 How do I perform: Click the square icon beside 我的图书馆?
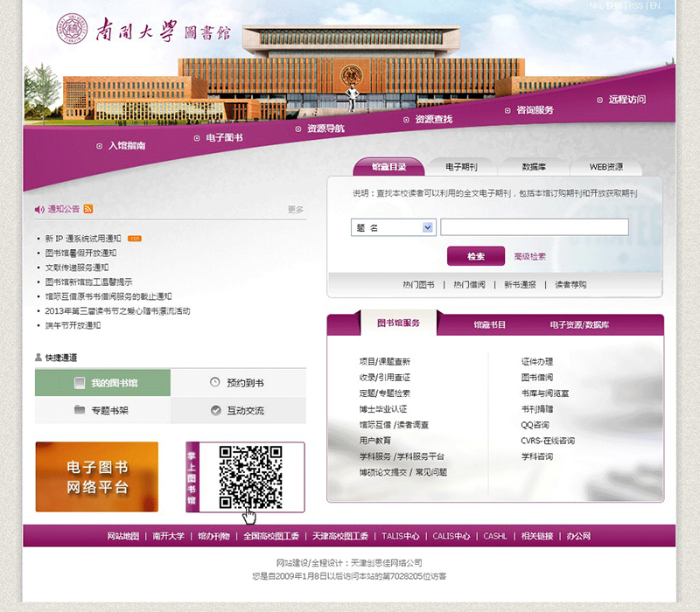[80, 382]
